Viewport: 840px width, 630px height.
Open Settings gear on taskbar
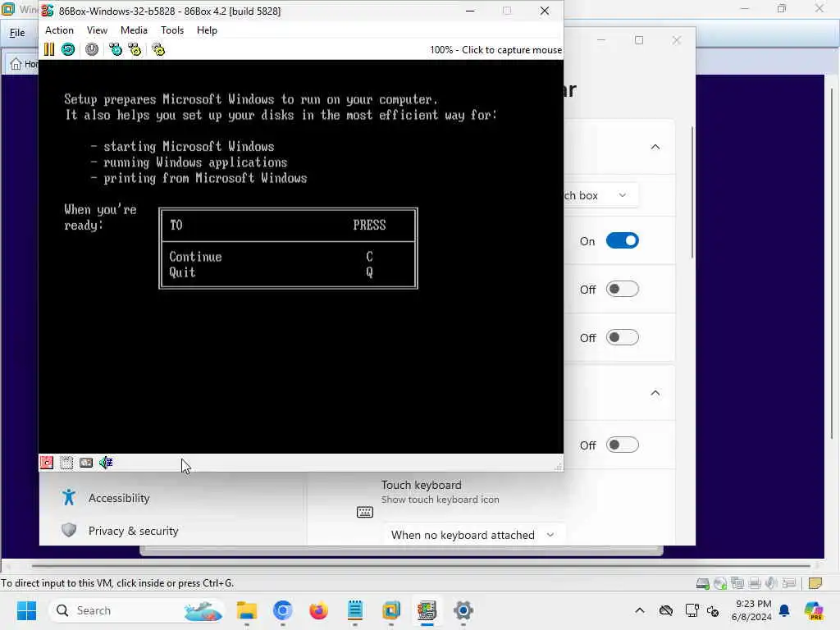pos(463,610)
